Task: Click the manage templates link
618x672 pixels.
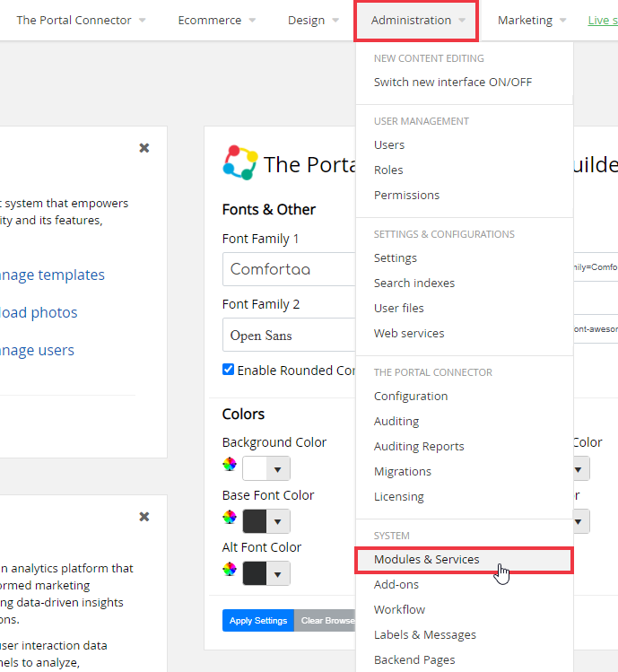Action: tap(52, 275)
